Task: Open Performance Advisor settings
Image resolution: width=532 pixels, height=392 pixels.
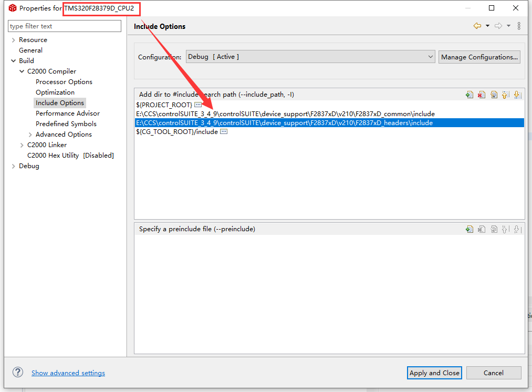Action: 68,114
